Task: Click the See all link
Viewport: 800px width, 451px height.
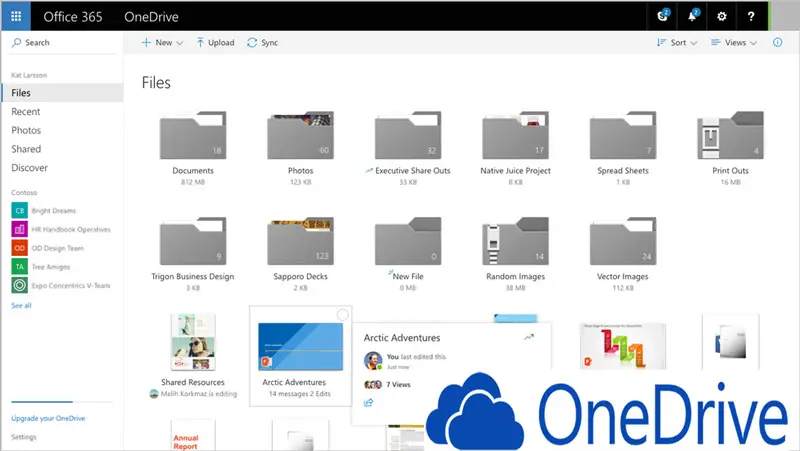Action: coord(21,306)
